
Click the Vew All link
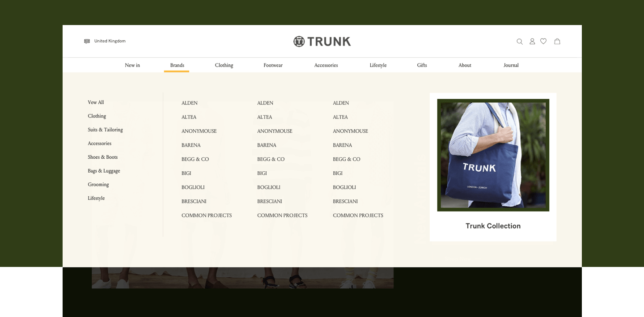point(95,102)
